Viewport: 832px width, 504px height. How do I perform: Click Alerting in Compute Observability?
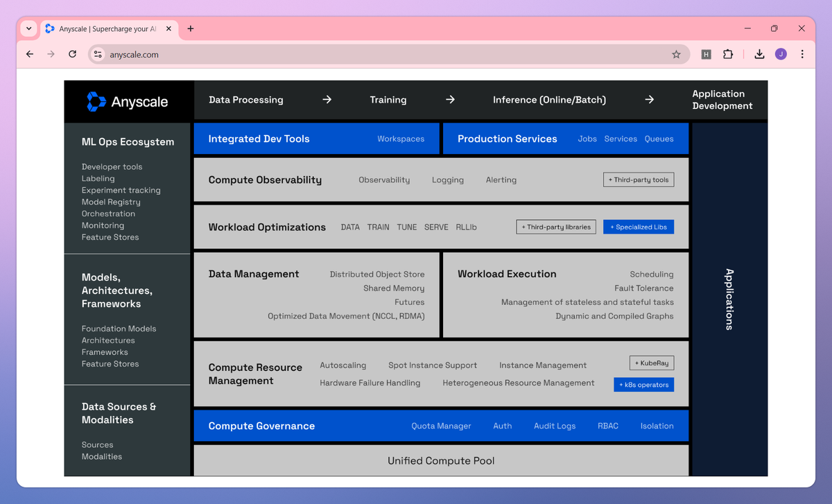click(501, 180)
